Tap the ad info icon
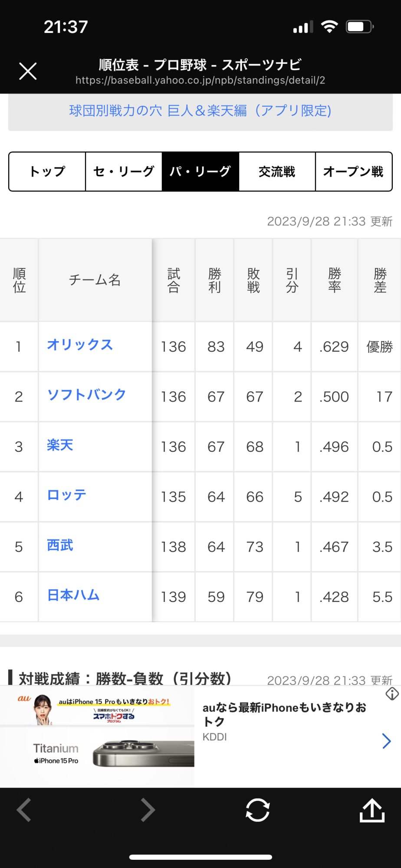 coord(392,694)
